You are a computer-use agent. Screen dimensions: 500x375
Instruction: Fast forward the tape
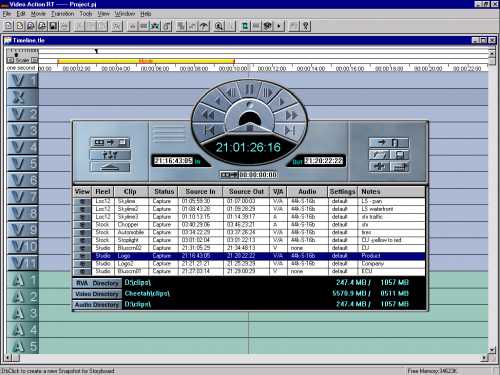pos(291,116)
